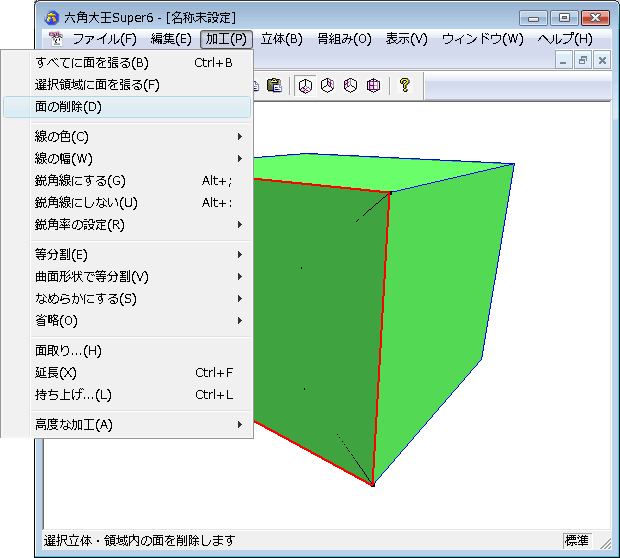
Task: Select the cube bottom-plane work surface icon
Action: pos(305,85)
